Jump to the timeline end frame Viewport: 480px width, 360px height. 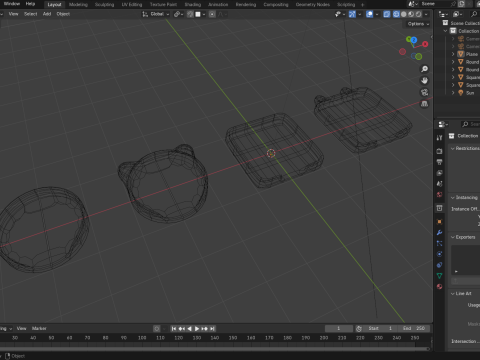coord(212,329)
